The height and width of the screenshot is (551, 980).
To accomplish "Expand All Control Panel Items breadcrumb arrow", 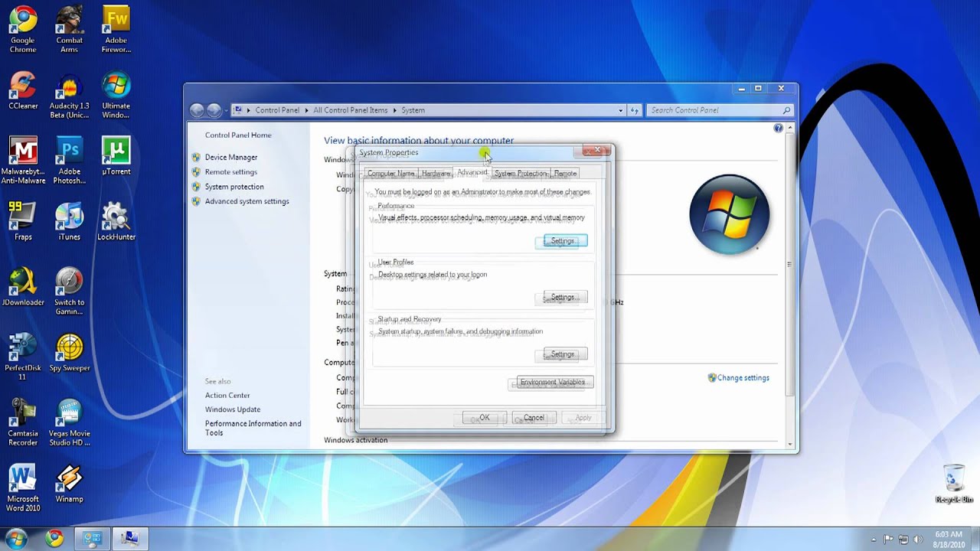I will 395,110.
